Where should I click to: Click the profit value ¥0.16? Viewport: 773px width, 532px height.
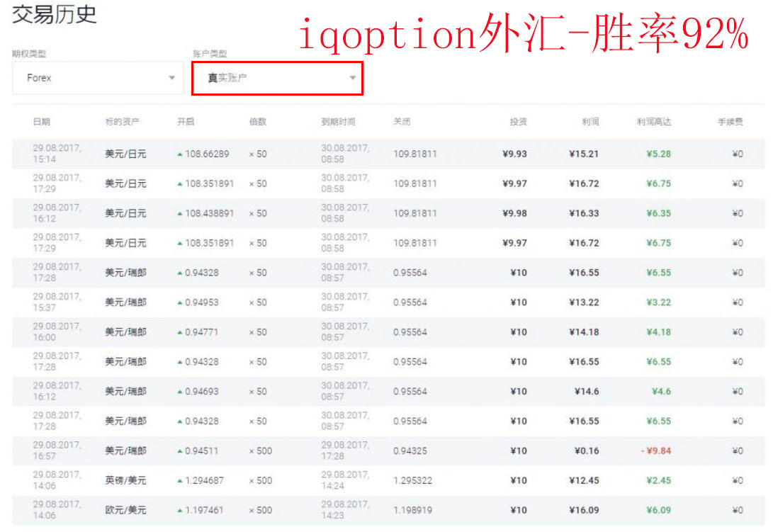coord(587,451)
